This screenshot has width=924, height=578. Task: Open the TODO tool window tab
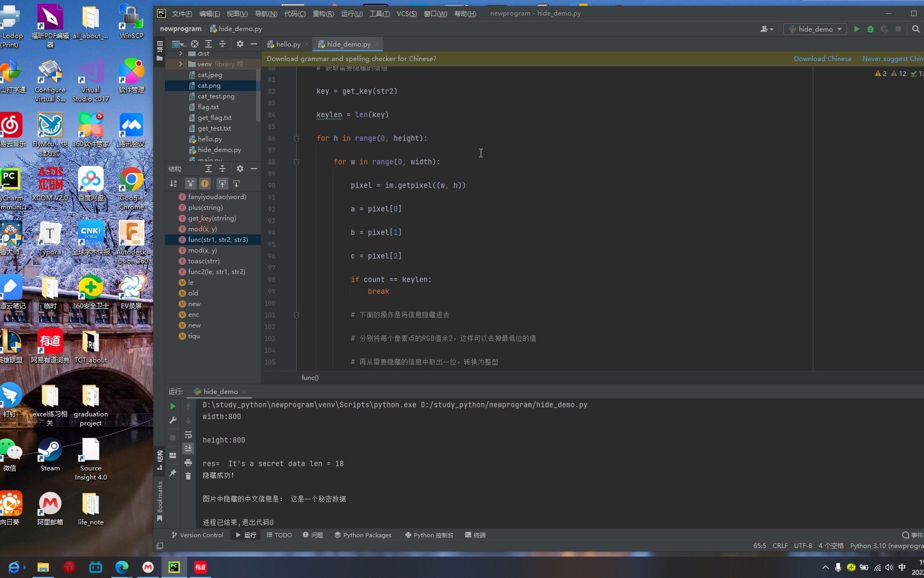pos(279,535)
